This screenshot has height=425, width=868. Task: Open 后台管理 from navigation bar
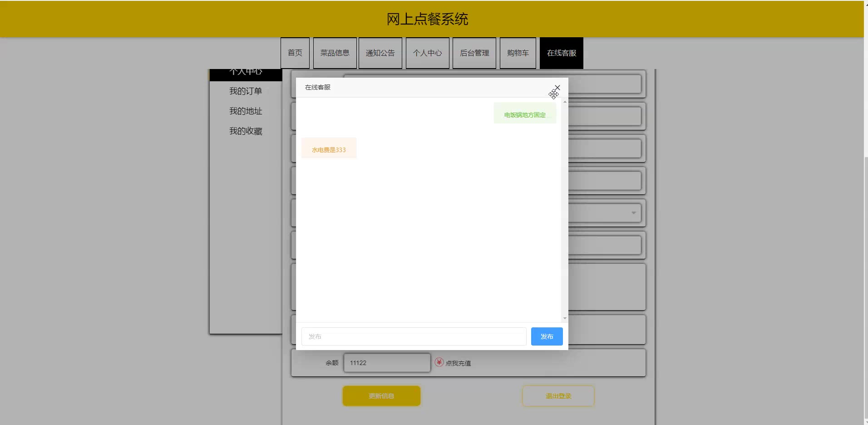pyautogui.click(x=474, y=53)
